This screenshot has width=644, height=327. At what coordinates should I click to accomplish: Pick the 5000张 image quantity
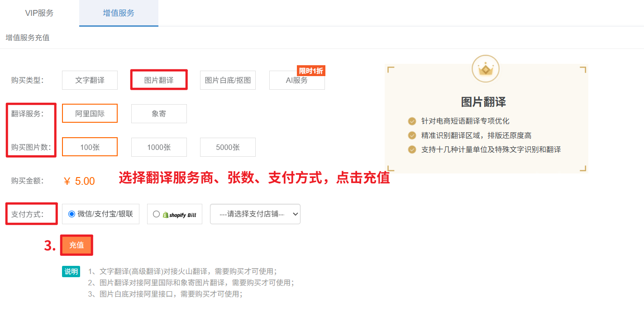point(228,147)
